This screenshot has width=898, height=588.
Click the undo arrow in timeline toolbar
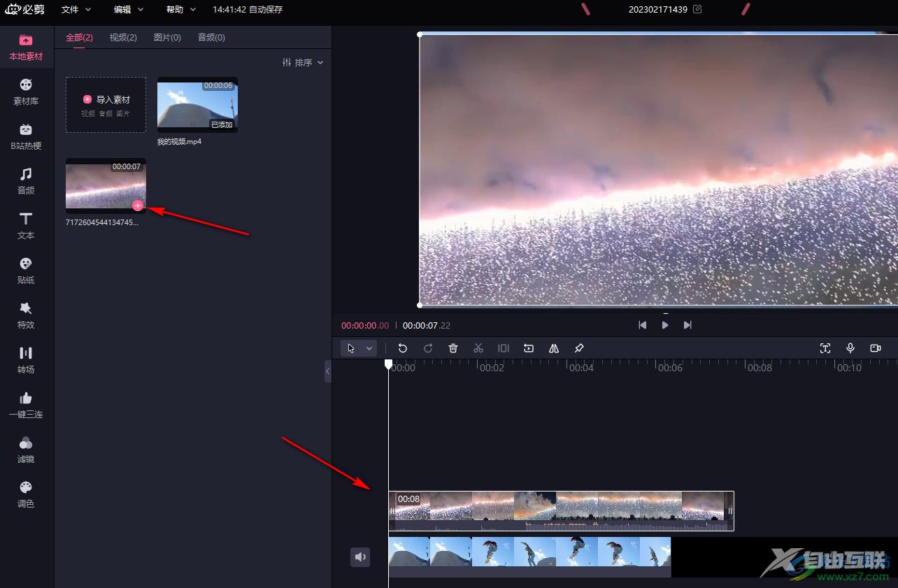pyautogui.click(x=403, y=348)
